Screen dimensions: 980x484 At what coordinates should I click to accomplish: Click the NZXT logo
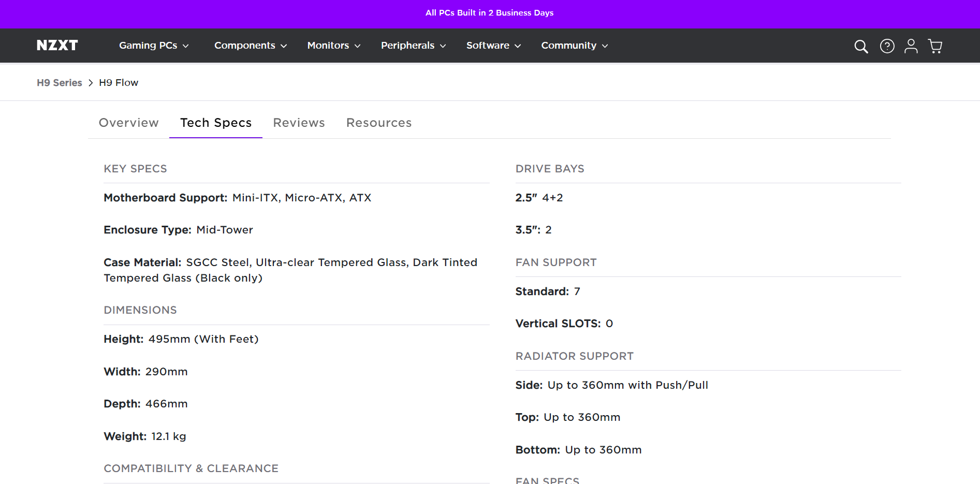(x=57, y=46)
